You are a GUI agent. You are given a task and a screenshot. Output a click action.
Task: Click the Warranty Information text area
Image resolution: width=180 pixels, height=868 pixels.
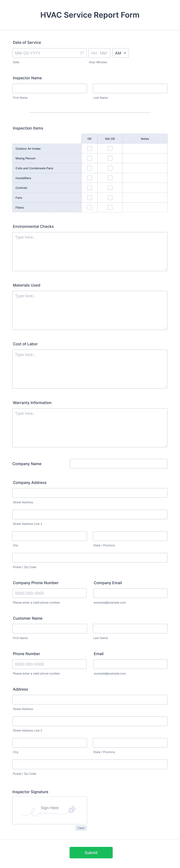coord(90,428)
